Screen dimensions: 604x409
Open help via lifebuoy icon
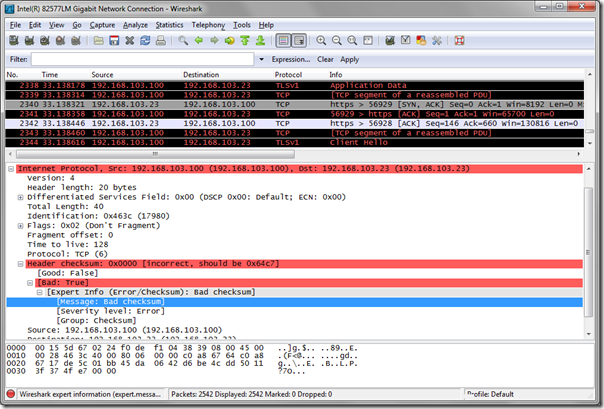(459, 40)
